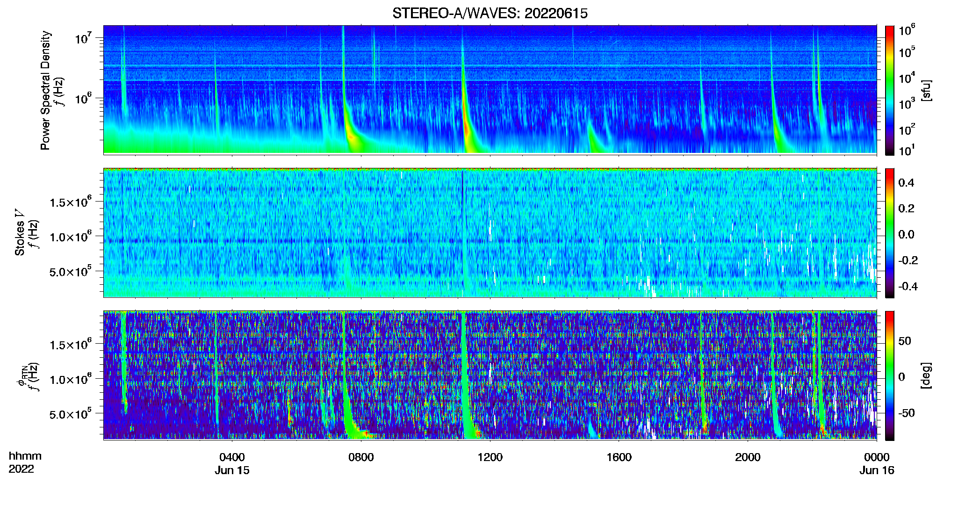The image size is (980, 505).
Task: Click the 10^7 frequency tick label
Action: [x=83, y=38]
